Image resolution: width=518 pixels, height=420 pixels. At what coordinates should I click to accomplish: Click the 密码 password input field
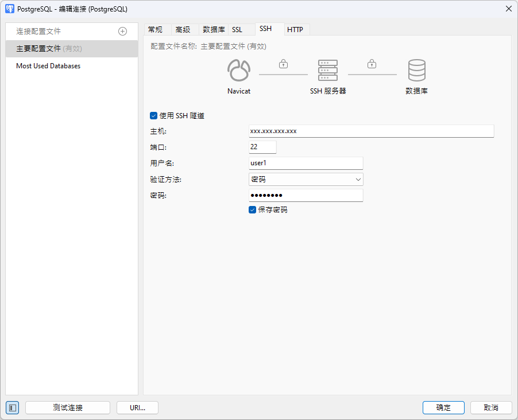pos(306,196)
